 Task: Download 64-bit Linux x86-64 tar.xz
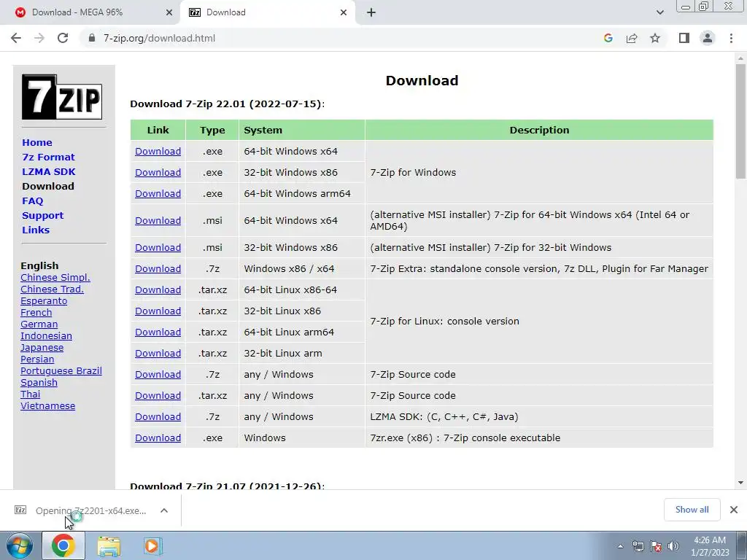point(158,290)
